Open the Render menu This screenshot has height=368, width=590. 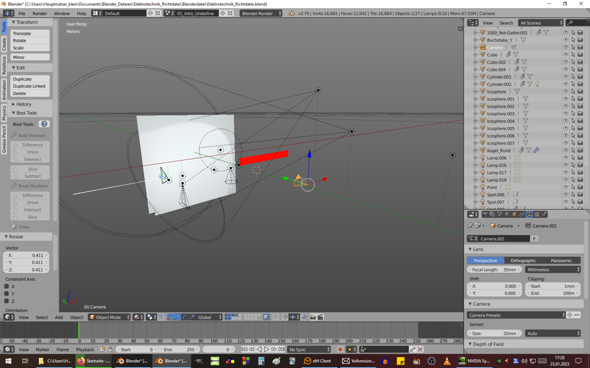40,13
